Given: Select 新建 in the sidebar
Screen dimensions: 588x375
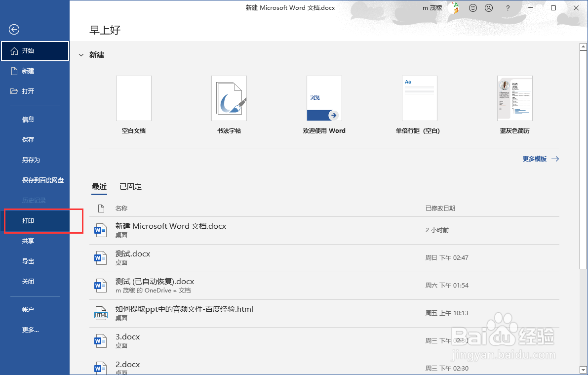Looking at the screenshot, I should pyautogui.click(x=35, y=71).
